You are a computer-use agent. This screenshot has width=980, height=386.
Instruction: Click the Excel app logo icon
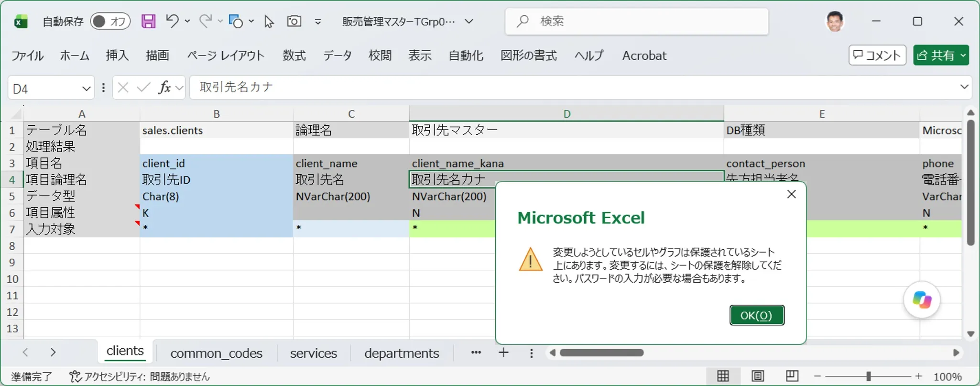tap(21, 22)
